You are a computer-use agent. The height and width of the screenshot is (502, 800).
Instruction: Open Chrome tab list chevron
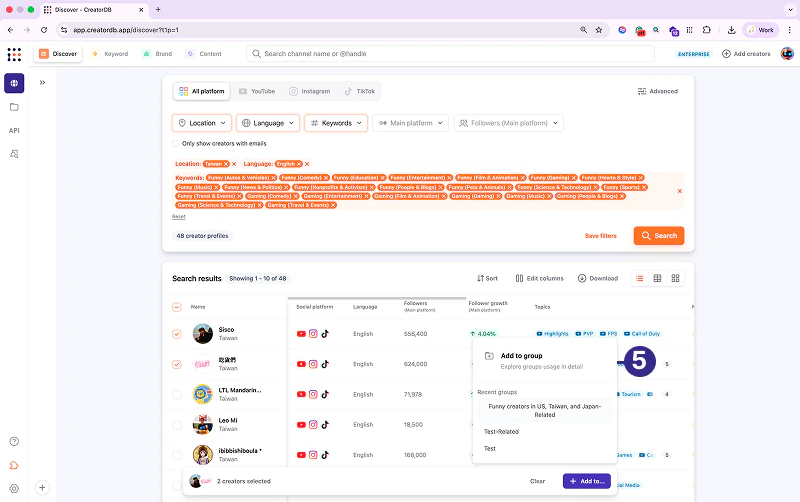[x=790, y=10]
